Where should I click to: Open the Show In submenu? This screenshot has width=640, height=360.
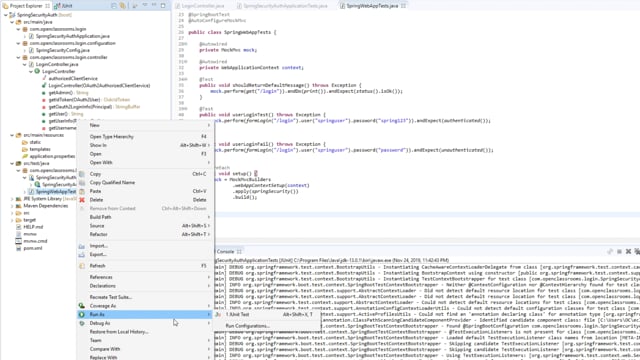coord(145,145)
